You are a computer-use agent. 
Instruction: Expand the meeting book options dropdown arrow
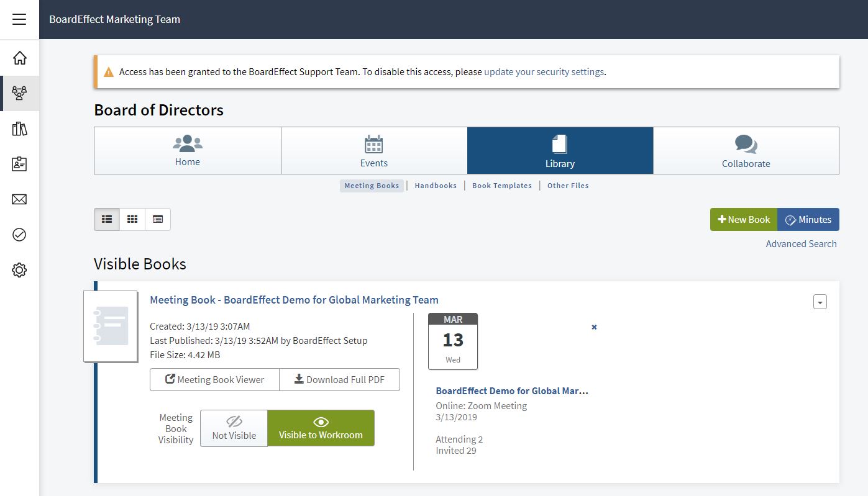point(820,302)
